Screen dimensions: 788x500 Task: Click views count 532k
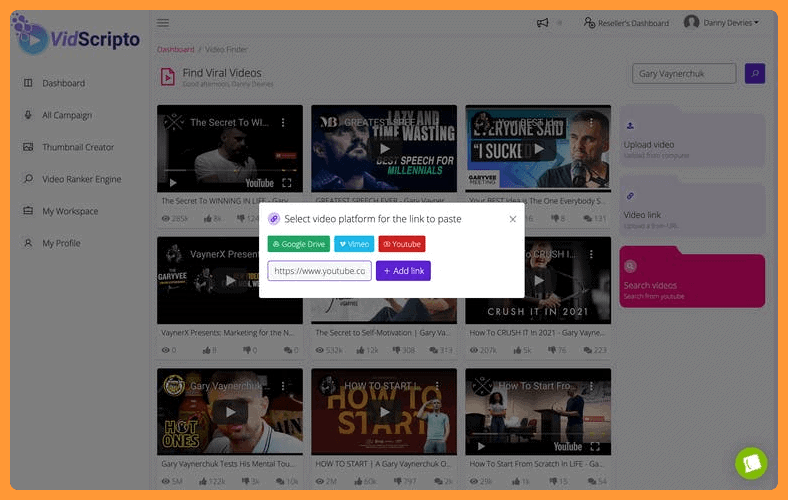pyautogui.click(x=329, y=350)
